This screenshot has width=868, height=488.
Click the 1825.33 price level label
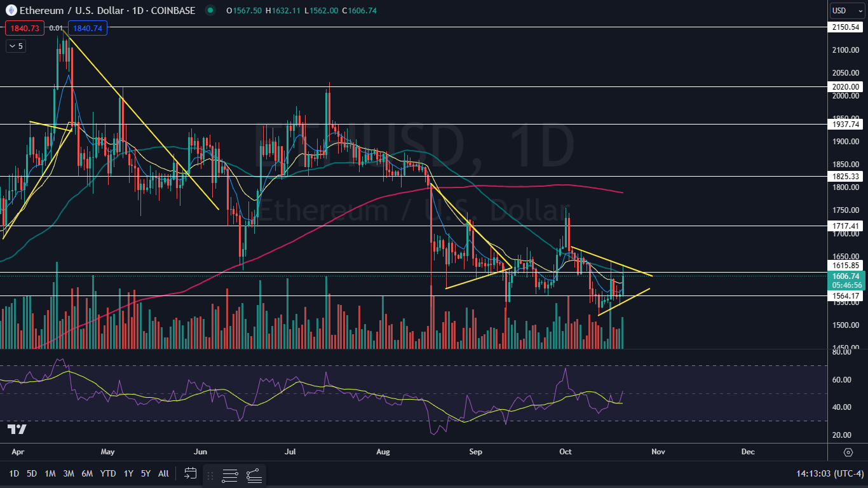pyautogui.click(x=846, y=176)
